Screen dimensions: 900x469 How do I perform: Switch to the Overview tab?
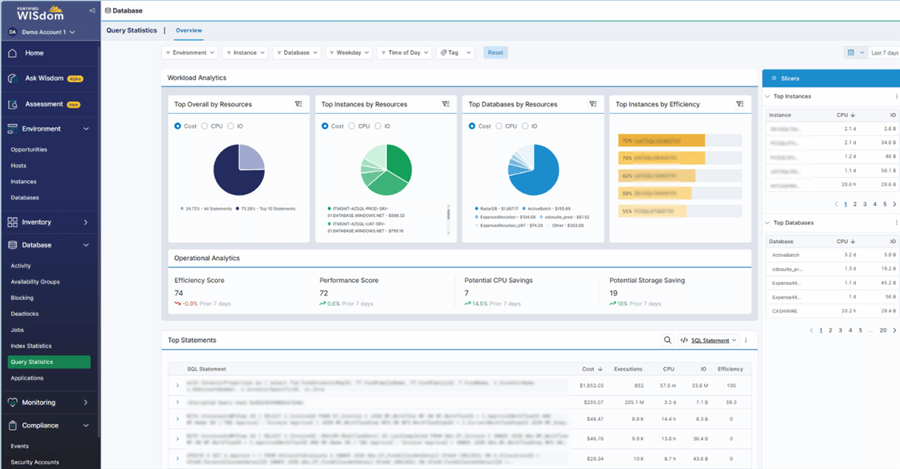pyautogui.click(x=189, y=31)
